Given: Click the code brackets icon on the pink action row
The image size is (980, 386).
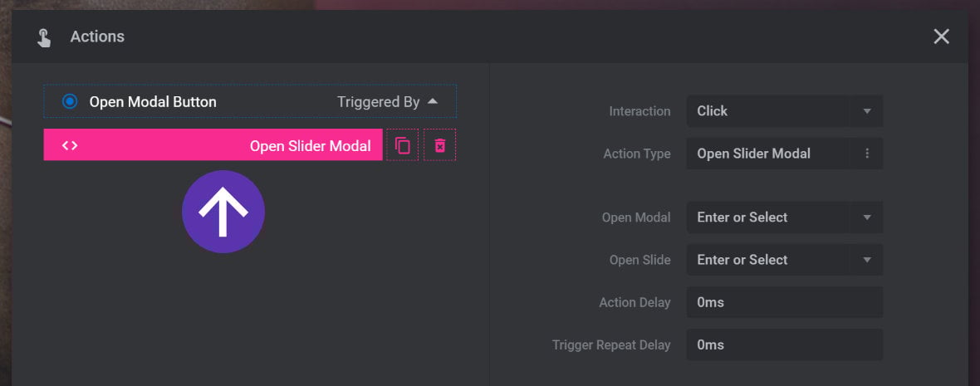Looking at the screenshot, I should point(70,145).
